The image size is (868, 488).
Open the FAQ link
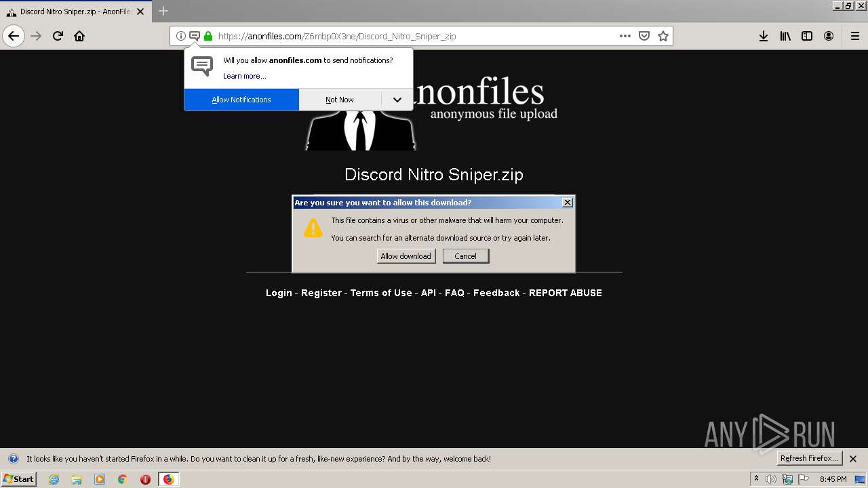click(454, 293)
